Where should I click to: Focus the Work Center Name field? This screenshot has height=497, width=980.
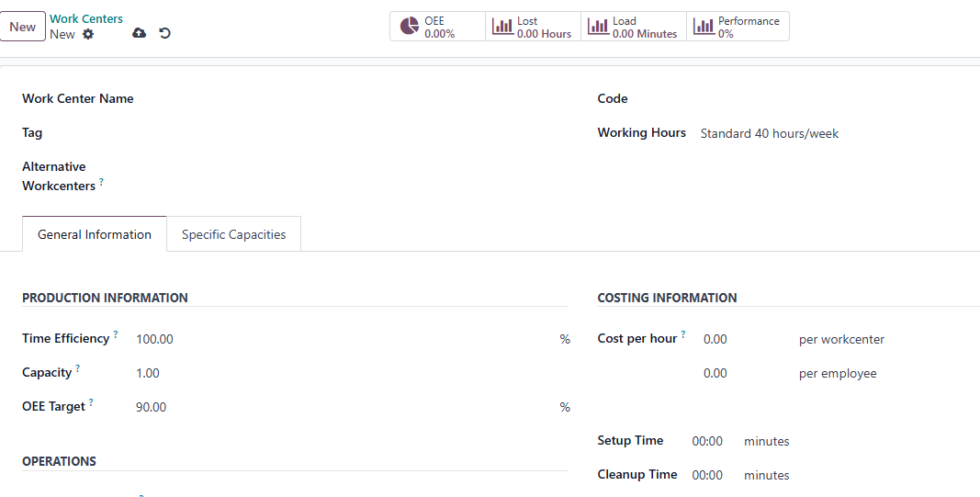pos(352,99)
